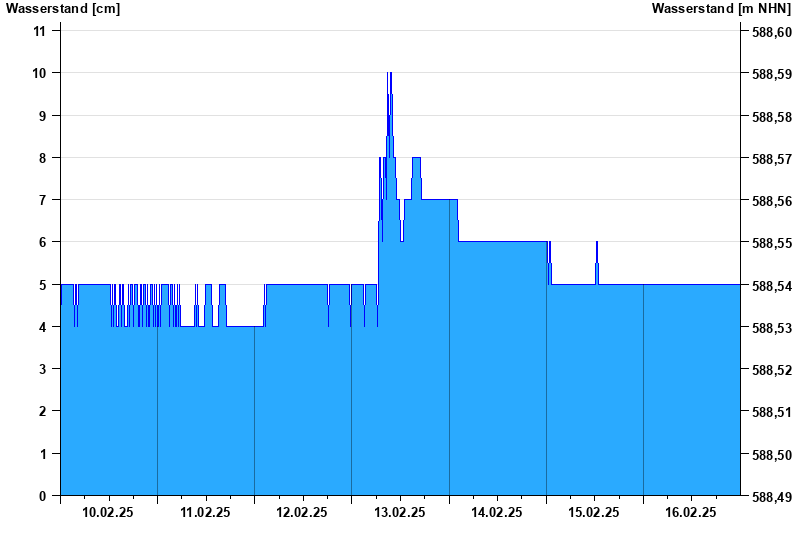Click the 10.02.25 date label
This screenshot has width=800, height=550.
click(x=108, y=513)
